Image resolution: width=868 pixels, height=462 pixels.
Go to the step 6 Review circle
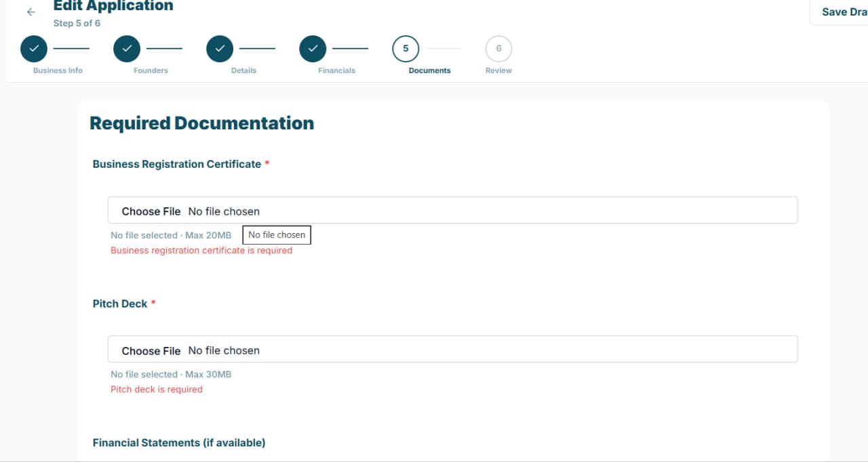[498, 49]
